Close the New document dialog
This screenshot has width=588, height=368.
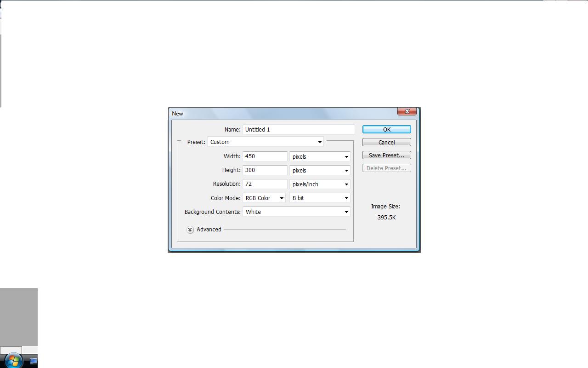[x=407, y=112]
